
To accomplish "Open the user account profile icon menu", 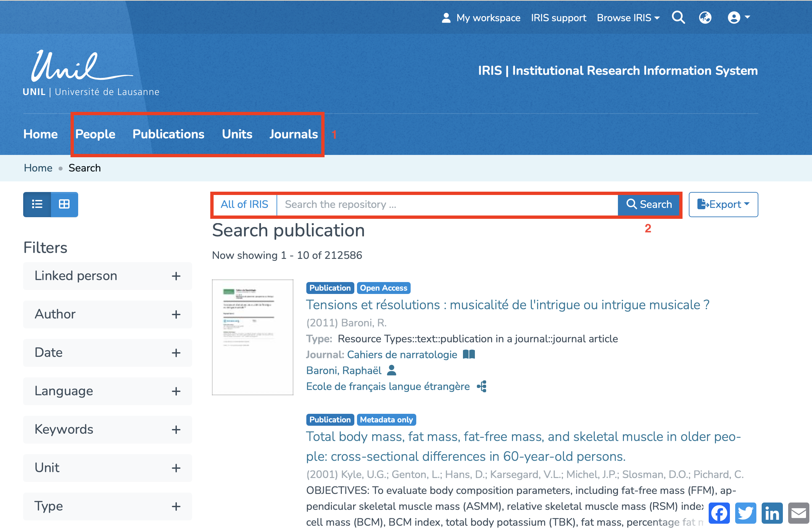I will 738,18.
